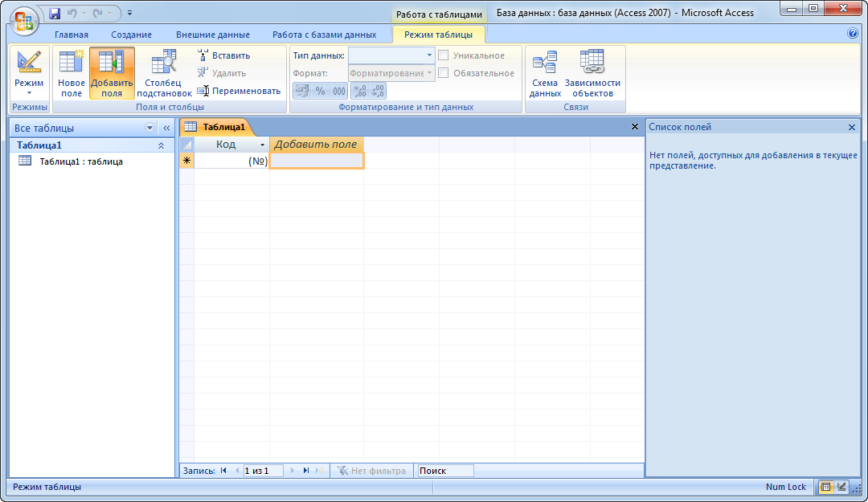Toggle the Обязательное checkbox

click(444, 73)
